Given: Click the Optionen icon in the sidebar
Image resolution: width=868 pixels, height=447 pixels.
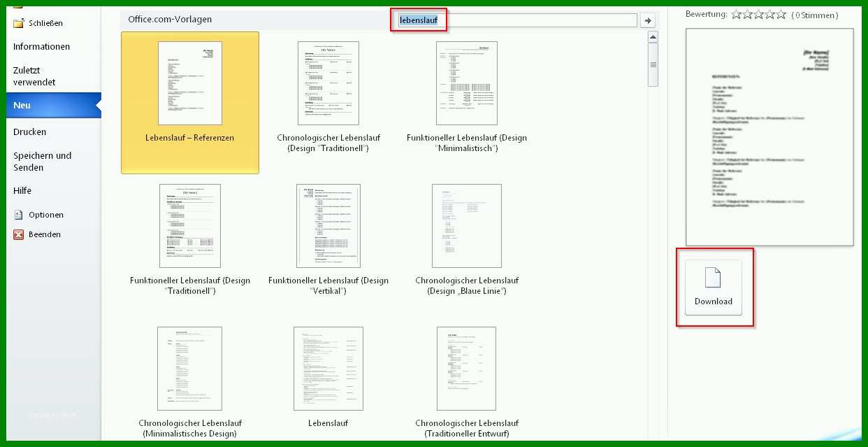Looking at the screenshot, I should (x=19, y=215).
